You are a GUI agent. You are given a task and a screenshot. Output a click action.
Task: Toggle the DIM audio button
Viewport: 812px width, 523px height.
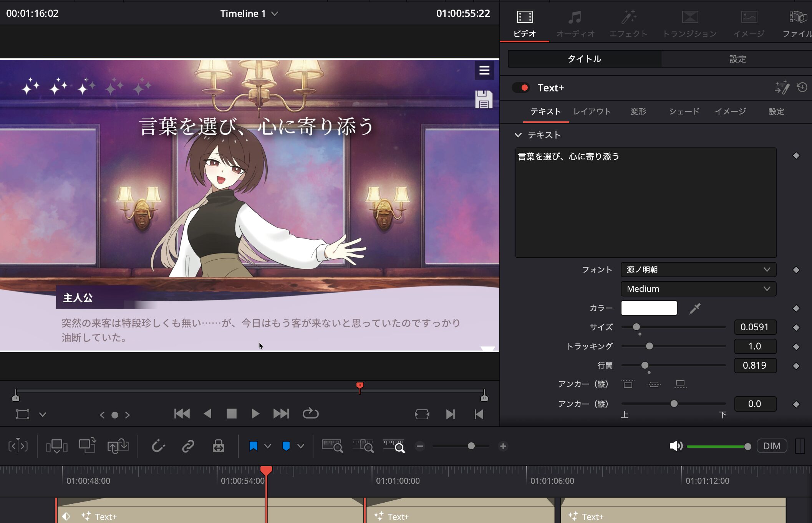[x=771, y=446]
